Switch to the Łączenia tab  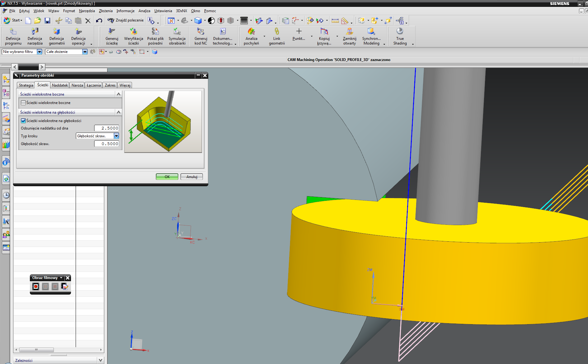(94, 85)
